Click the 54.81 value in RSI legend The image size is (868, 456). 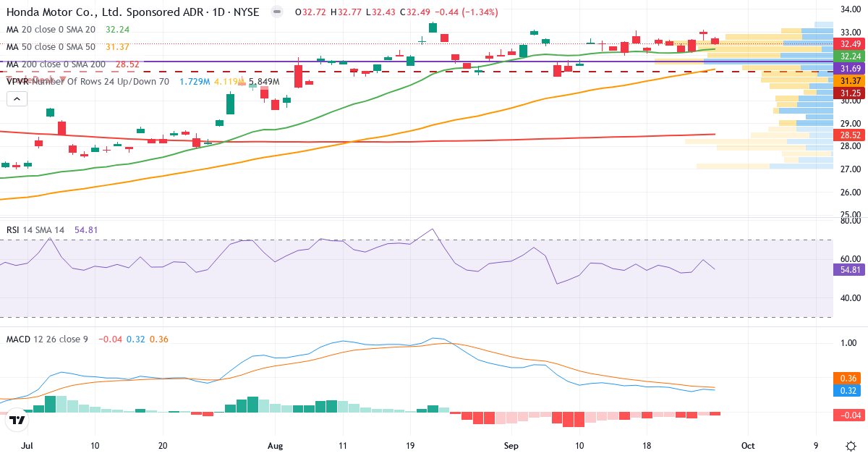coord(86,229)
